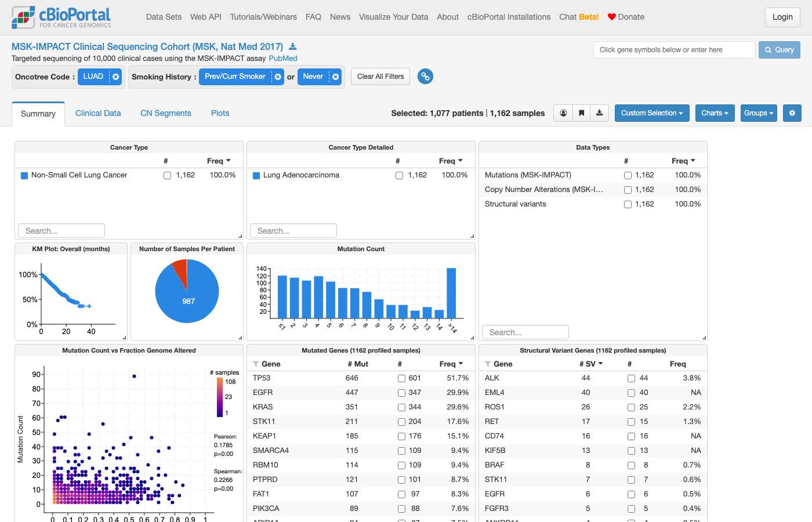812x522 pixels.
Task: Switch to the Clinical Data tab
Action: [x=98, y=113]
